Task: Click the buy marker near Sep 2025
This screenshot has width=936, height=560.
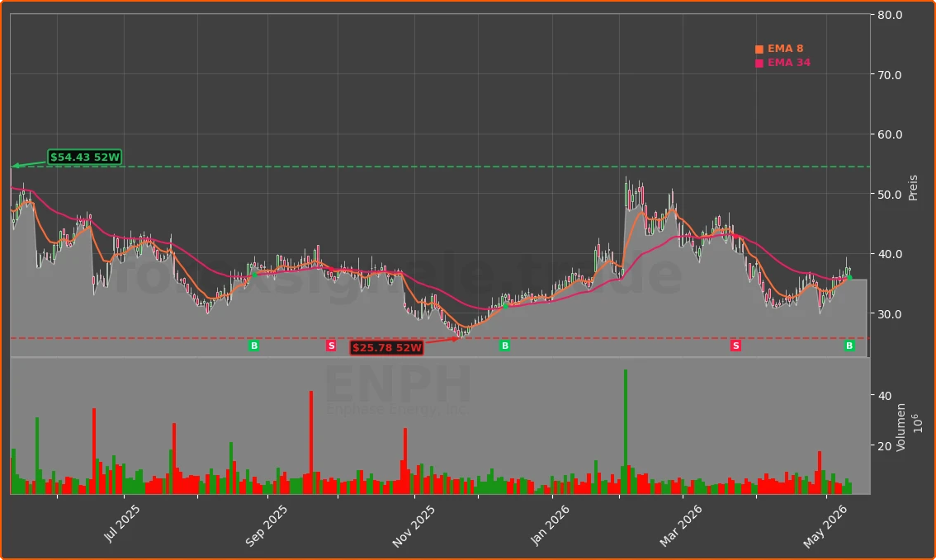Action: (x=253, y=346)
